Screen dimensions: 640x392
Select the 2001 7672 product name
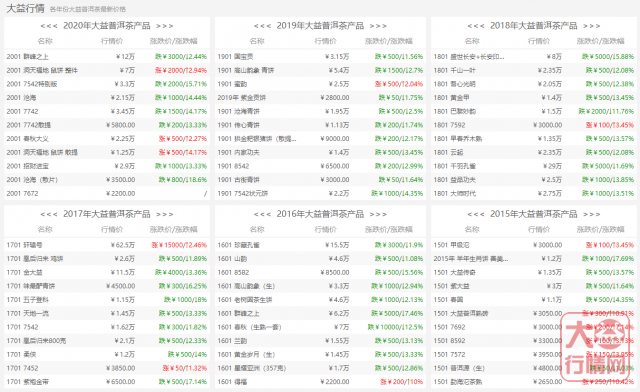22,194
